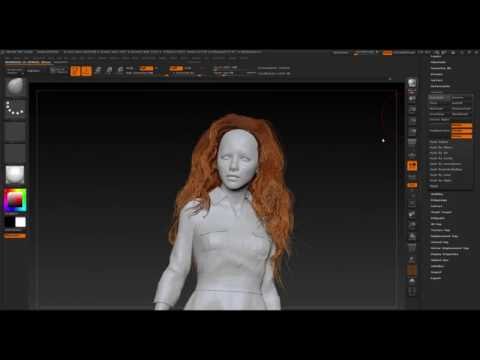Open the stroke type dots thumbnail
Image resolution: width=480 pixels, height=360 pixels.
coord(15,109)
